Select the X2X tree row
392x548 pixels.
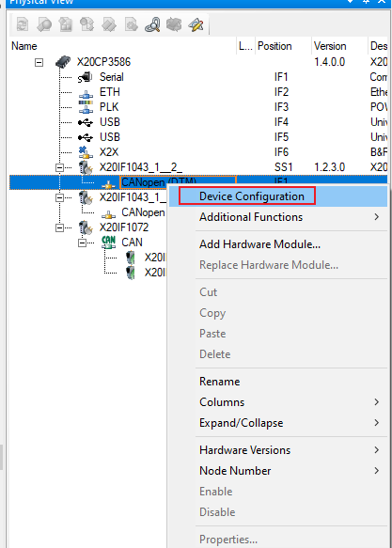coord(198,152)
